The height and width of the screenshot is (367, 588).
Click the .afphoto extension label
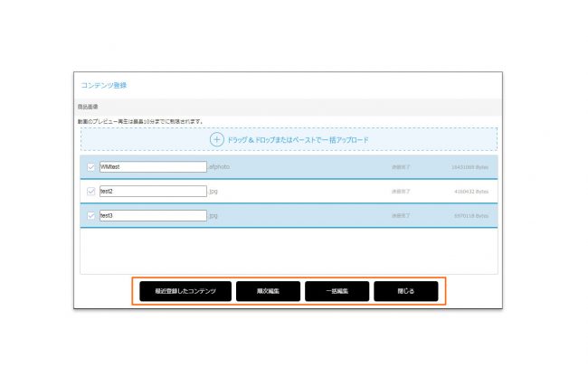(219, 167)
